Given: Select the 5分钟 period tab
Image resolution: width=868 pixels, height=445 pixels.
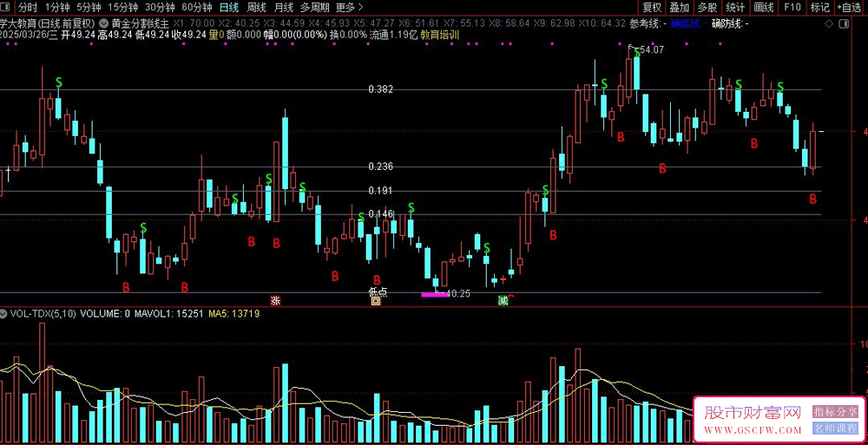Looking at the screenshot, I should (89, 7).
